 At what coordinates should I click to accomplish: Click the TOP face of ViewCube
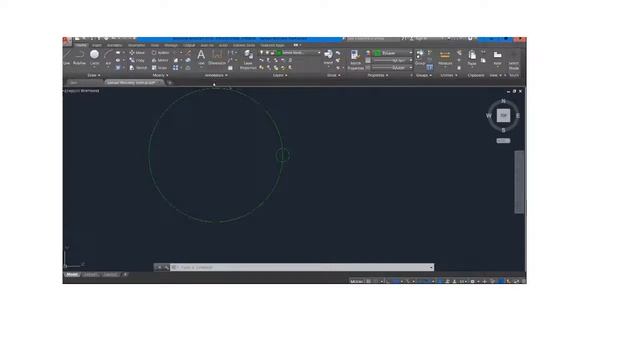tap(503, 116)
